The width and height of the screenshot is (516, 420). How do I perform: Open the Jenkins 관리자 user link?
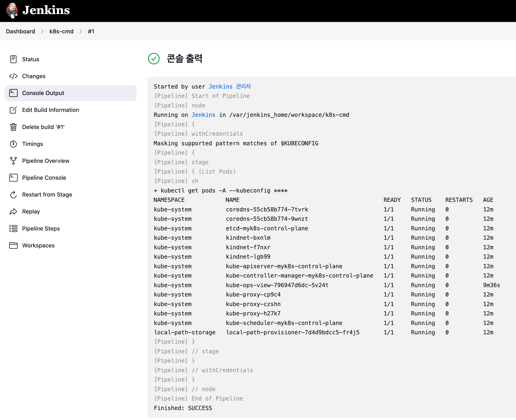(230, 87)
